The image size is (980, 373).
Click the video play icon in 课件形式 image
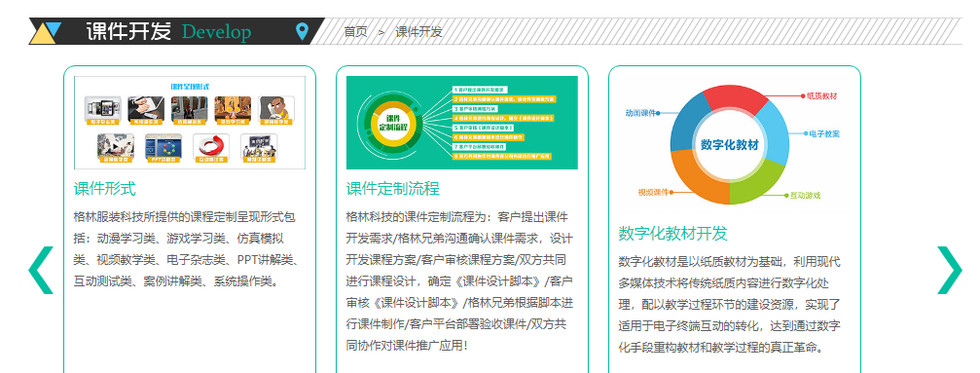(x=116, y=146)
